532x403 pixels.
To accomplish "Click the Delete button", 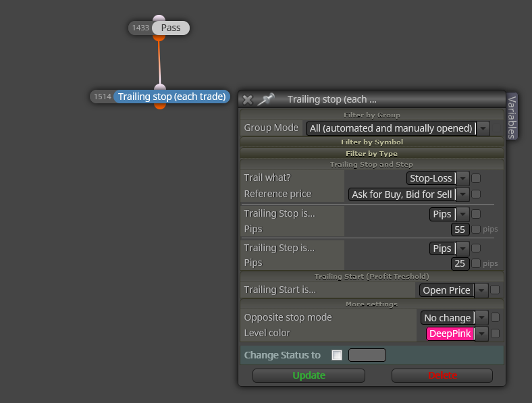I will click(x=442, y=375).
